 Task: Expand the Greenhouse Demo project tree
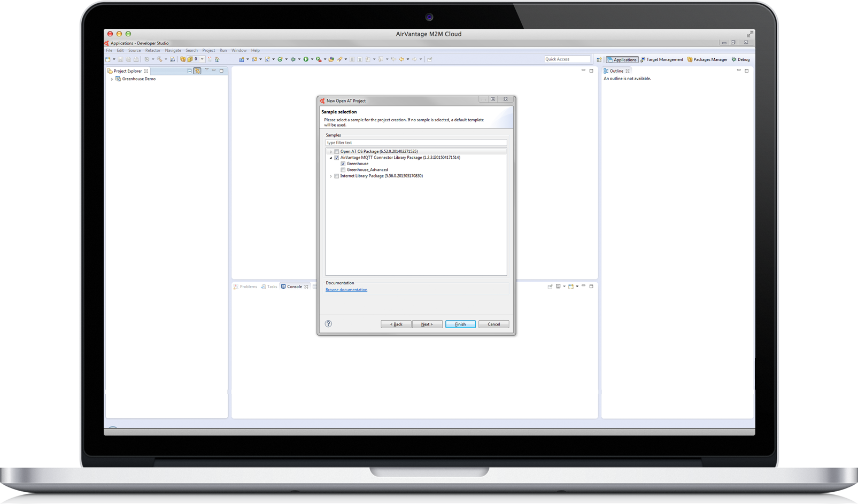[112, 79]
